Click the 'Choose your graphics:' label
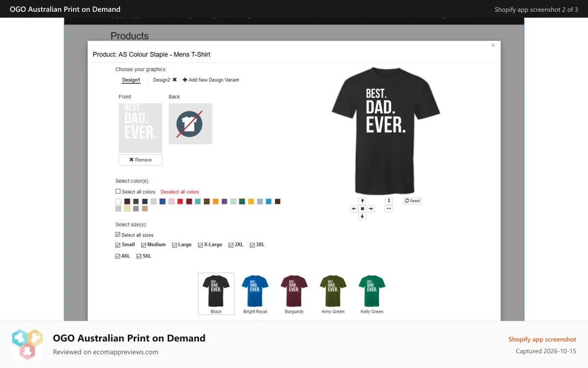The width and height of the screenshot is (588, 368). (141, 69)
